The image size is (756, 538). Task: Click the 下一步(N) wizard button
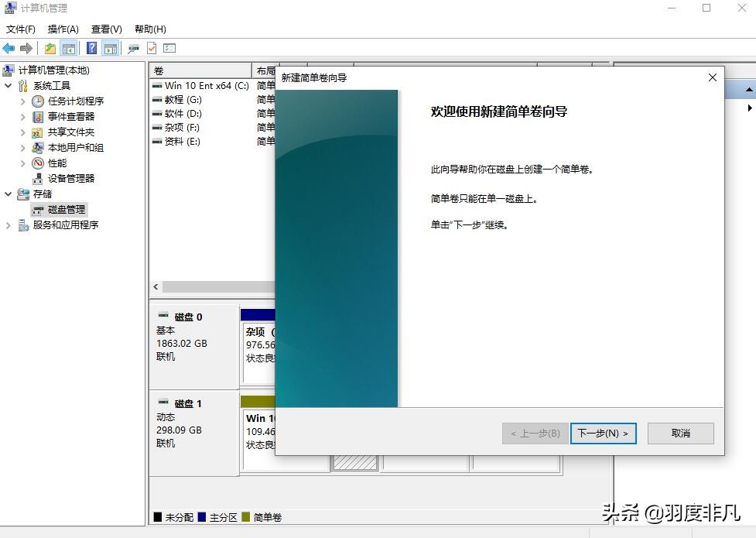(x=603, y=433)
